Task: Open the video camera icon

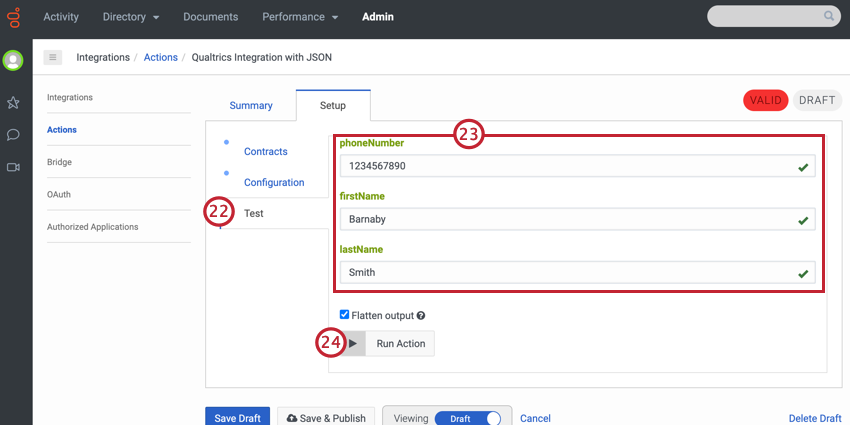Action: tap(13, 167)
